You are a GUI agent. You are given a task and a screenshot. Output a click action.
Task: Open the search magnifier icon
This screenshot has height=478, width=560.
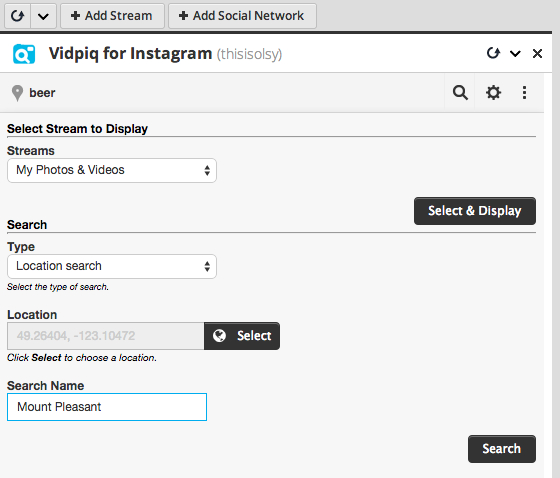coord(460,93)
